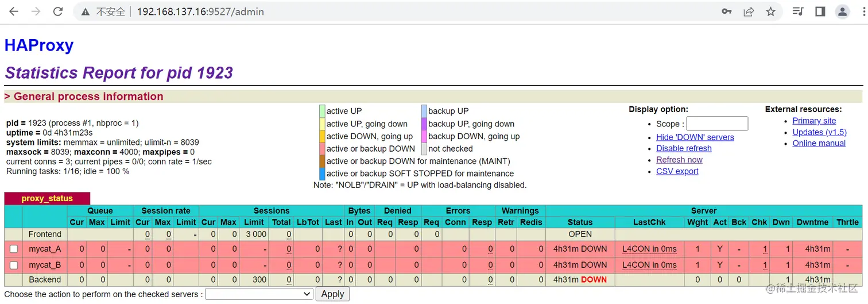Toggle the browser side panel icon
Screen dimensions: 868x304
[820, 11]
